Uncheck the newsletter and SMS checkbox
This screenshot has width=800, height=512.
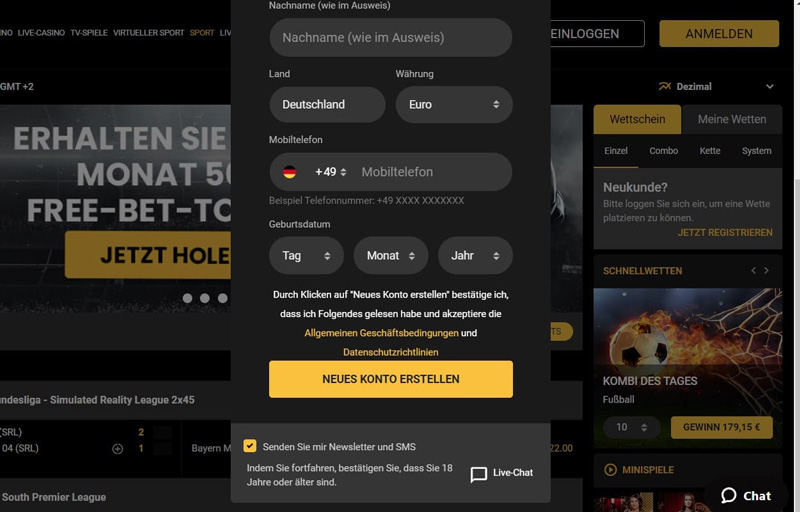pyautogui.click(x=250, y=446)
